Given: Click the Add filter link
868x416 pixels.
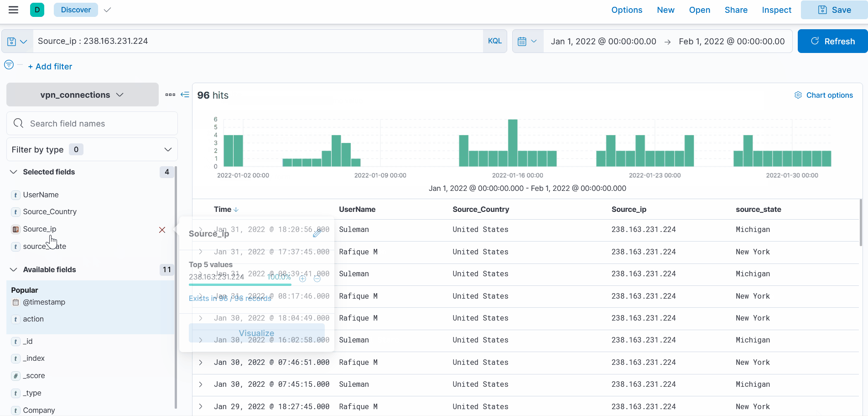Looking at the screenshot, I should 50,67.
